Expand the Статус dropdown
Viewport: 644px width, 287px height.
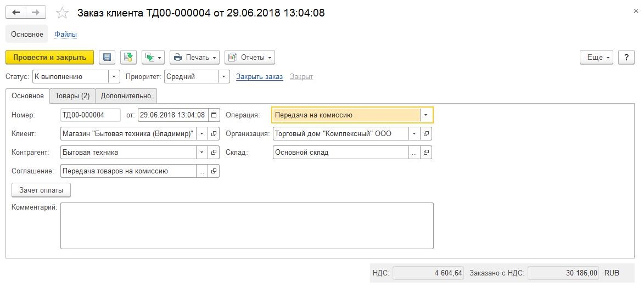114,76
